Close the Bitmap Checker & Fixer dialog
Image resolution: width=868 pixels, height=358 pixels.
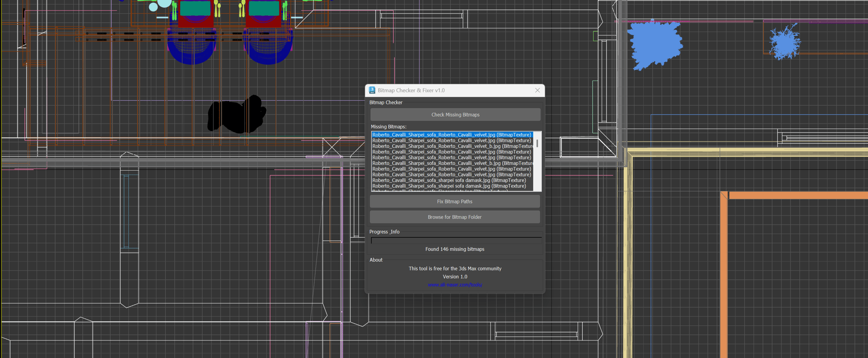point(537,90)
